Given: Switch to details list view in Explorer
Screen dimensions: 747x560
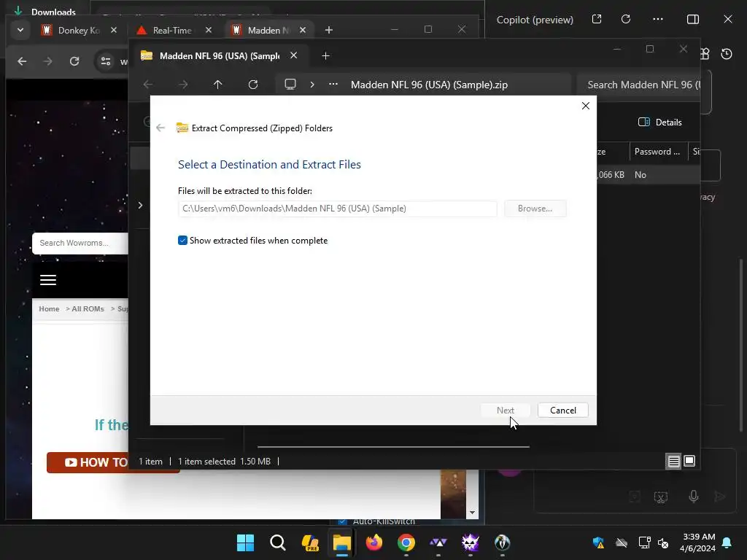Looking at the screenshot, I should [x=673, y=461].
